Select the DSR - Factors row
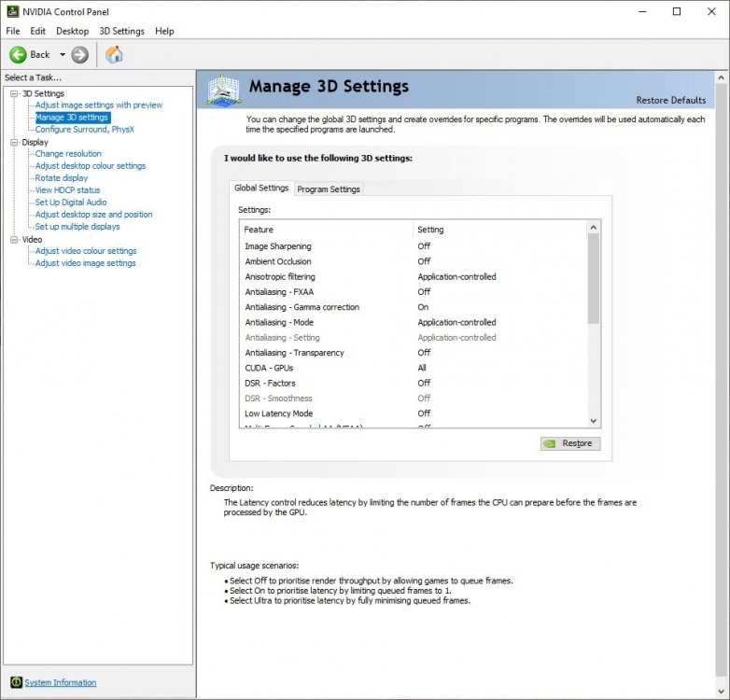 coord(413,383)
